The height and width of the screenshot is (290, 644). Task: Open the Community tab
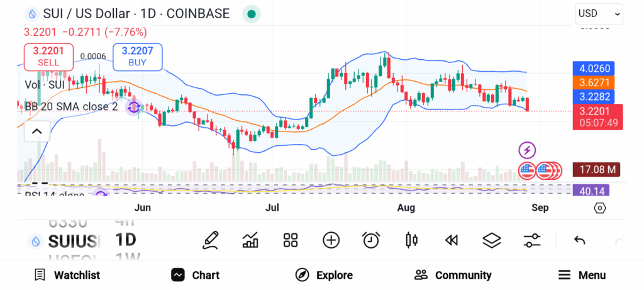pos(453,275)
